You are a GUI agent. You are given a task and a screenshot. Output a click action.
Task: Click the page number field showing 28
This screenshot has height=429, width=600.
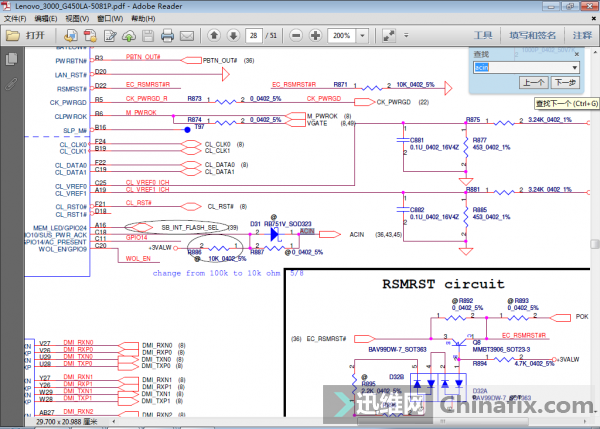point(254,36)
